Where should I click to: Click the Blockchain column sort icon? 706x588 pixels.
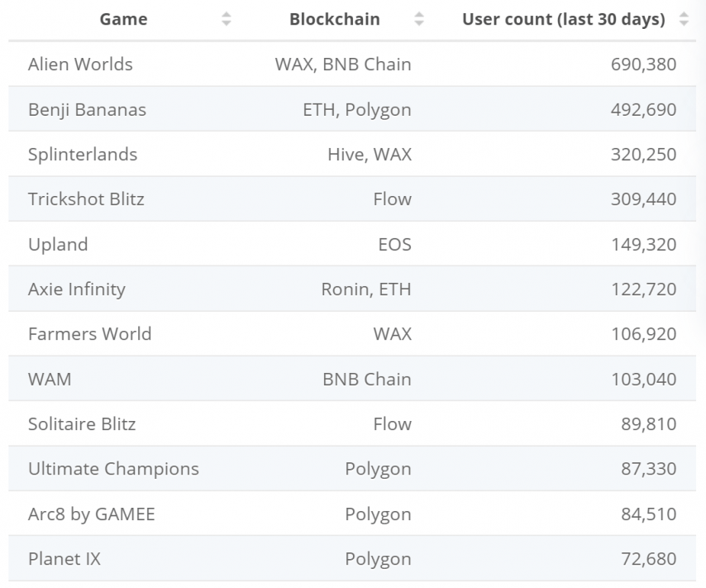[419, 20]
